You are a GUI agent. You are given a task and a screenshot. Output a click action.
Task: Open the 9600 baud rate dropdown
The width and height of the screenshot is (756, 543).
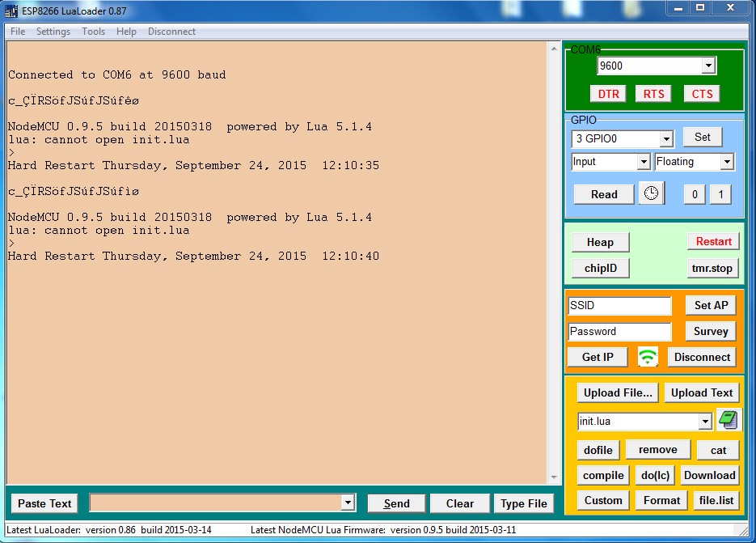click(708, 66)
